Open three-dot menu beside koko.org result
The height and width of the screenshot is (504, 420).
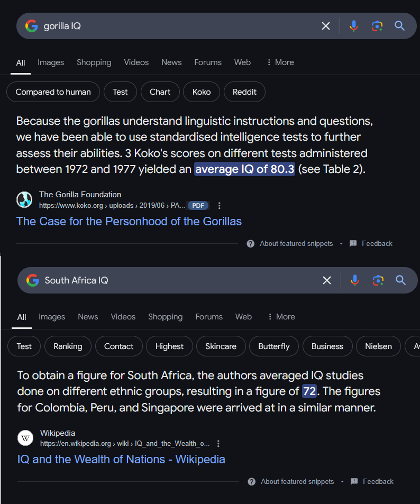point(220,205)
